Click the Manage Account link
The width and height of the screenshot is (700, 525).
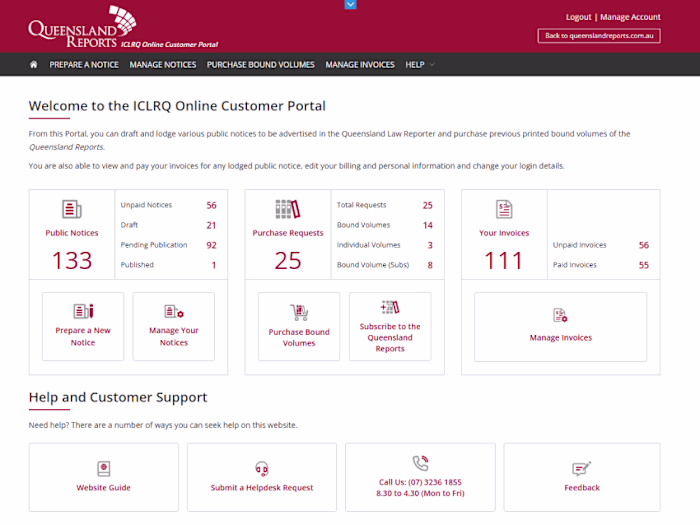(x=630, y=17)
